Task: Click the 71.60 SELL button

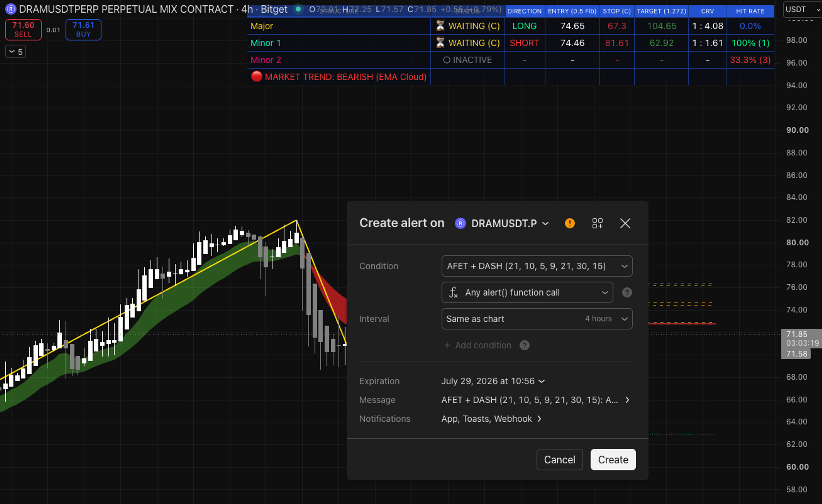Action: pyautogui.click(x=23, y=29)
